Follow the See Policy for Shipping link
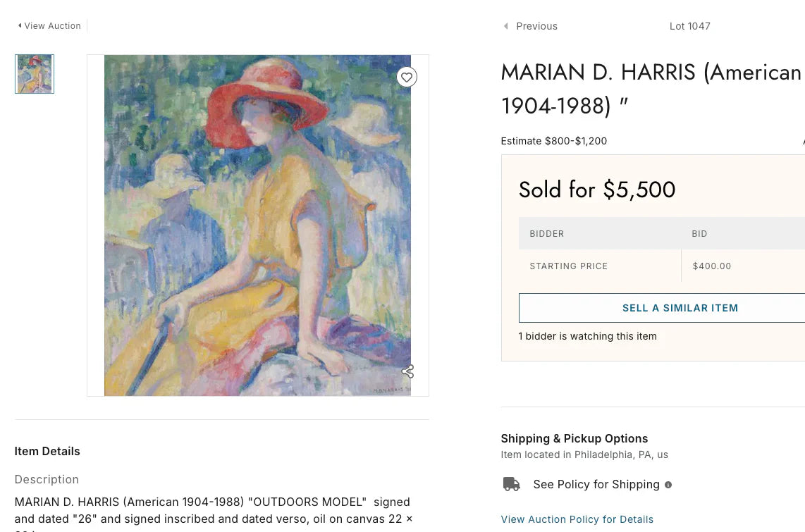 (x=596, y=484)
